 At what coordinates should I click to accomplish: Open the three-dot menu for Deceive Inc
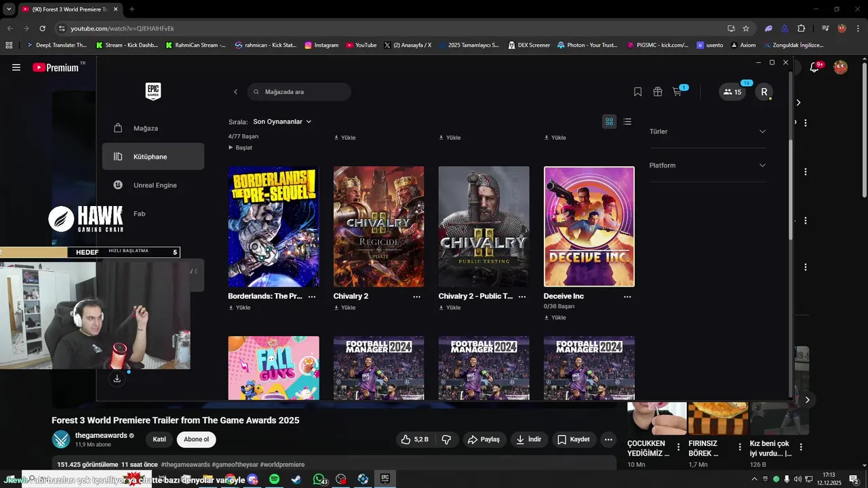[627, 297]
